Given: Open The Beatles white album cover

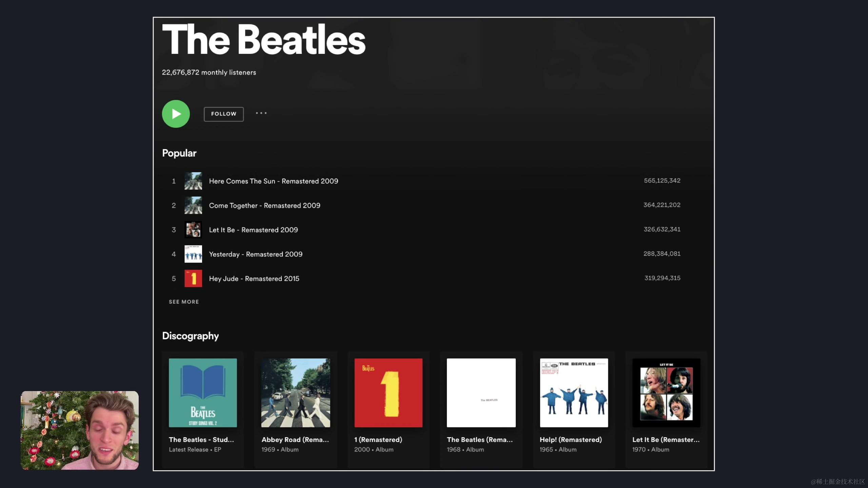Looking at the screenshot, I should 481,393.
